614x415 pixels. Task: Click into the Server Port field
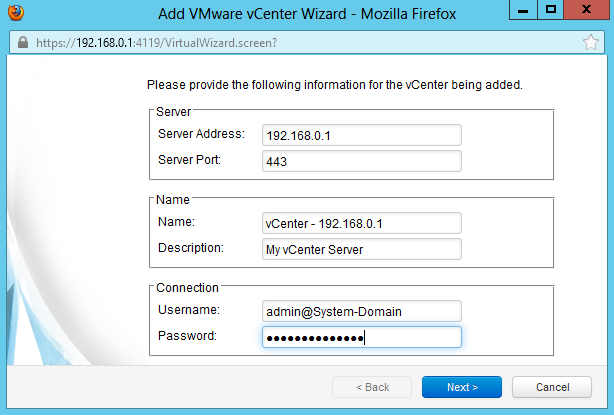[x=362, y=161]
